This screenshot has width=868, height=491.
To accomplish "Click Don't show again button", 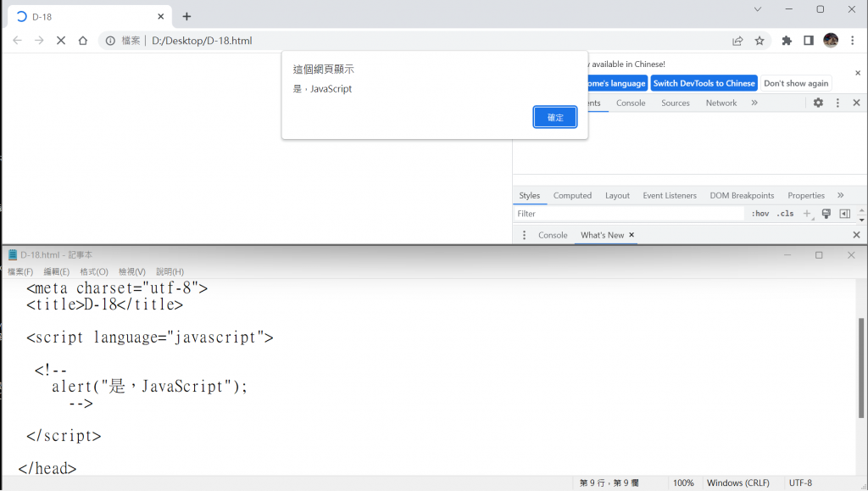I will coord(796,83).
